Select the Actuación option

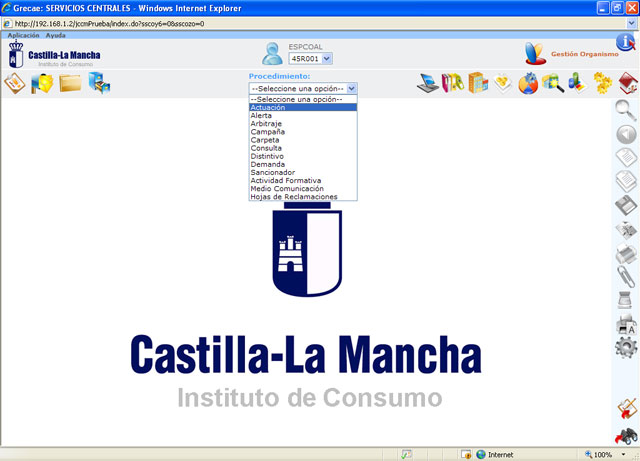(303, 107)
